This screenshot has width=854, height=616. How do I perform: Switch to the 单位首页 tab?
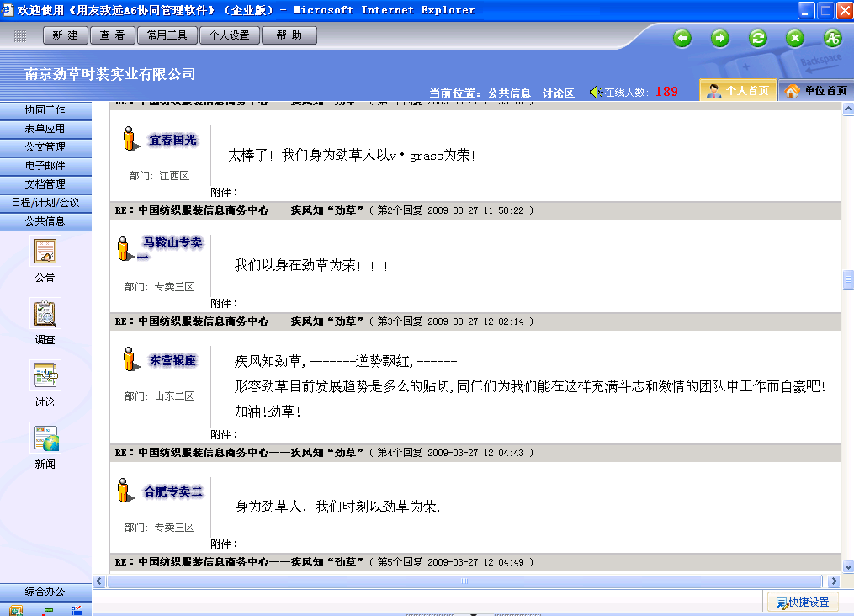tap(815, 91)
